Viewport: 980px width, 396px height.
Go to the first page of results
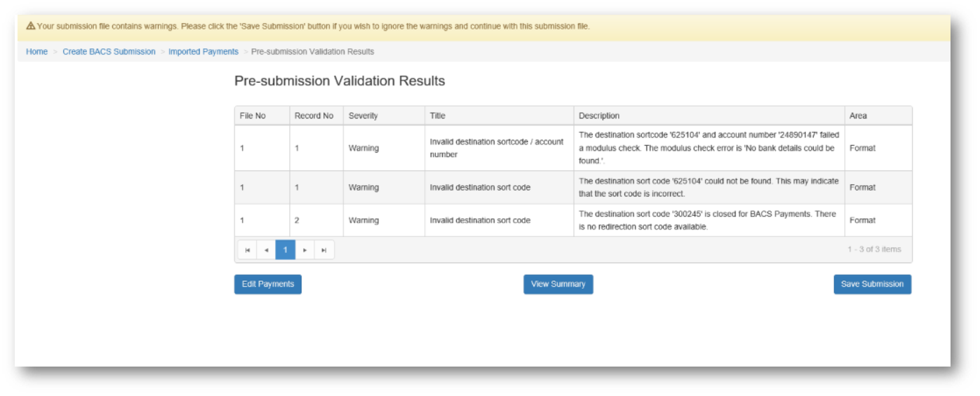click(x=247, y=250)
